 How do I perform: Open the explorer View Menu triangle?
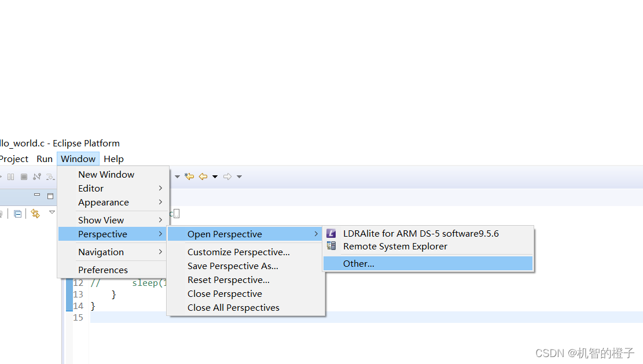click(x=52, y=212)
